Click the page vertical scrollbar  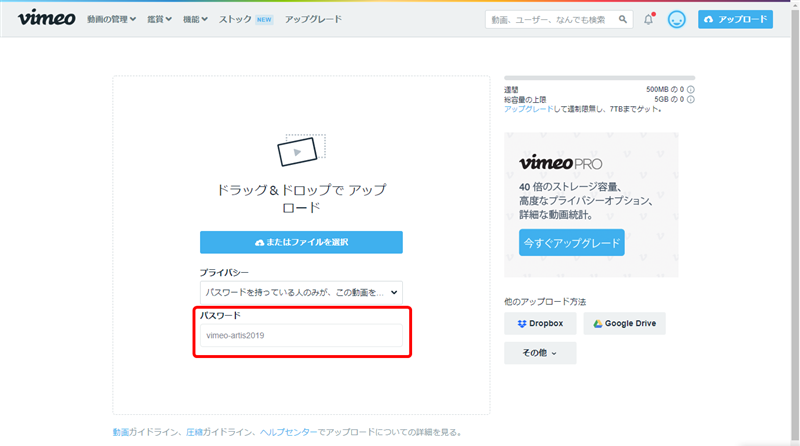(x=795, y=223)
